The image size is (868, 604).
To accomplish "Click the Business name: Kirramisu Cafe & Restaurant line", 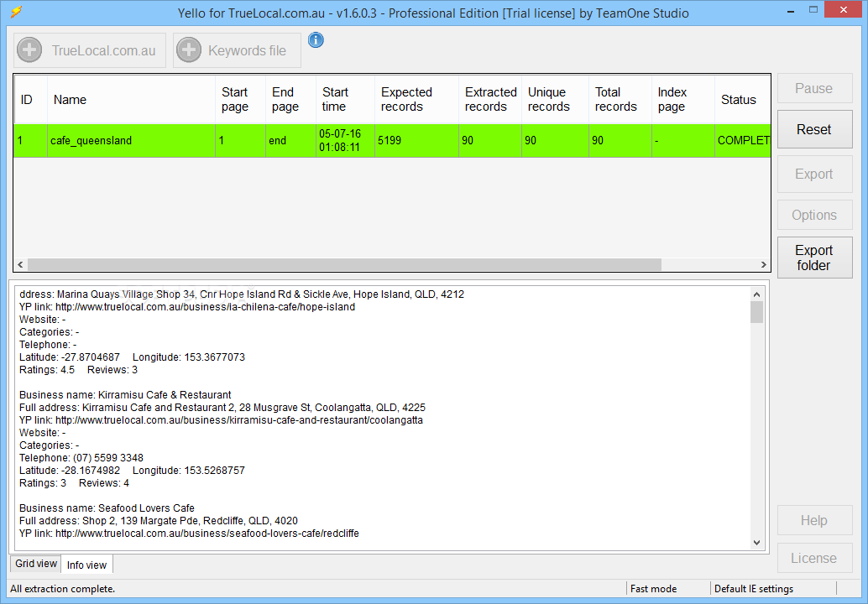I will pos(125,395).
